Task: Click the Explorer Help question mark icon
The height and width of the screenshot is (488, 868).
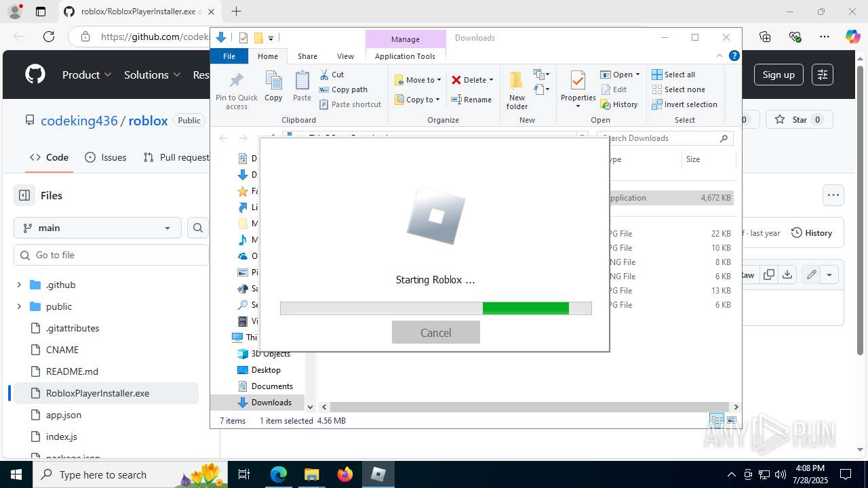Action: tap(734, 56)
